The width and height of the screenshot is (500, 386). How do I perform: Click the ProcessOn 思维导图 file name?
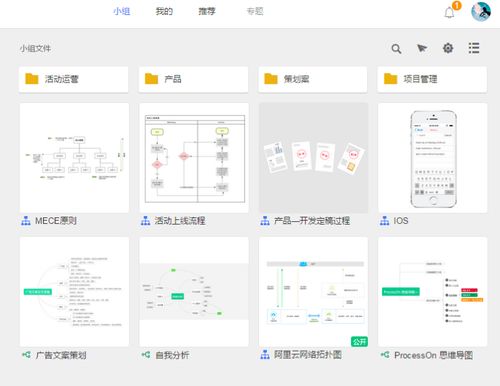pos(433,355)
